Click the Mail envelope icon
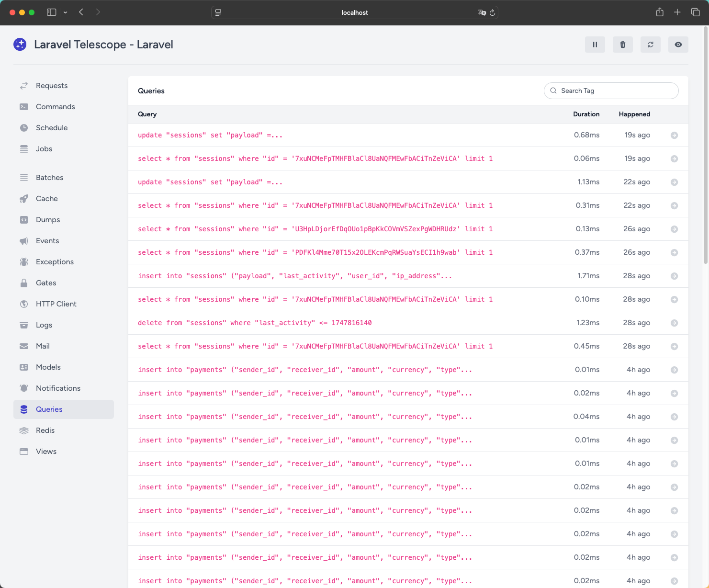 [x=24, y=346]
